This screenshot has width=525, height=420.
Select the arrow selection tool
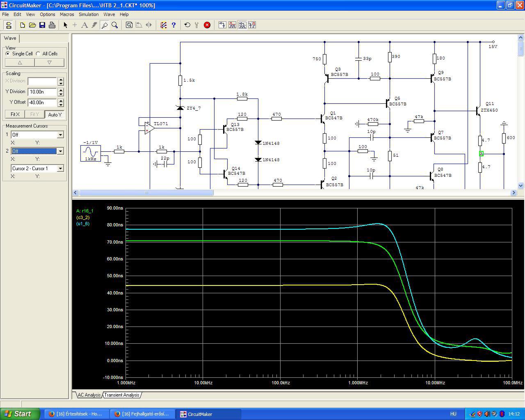coord(65,25)
